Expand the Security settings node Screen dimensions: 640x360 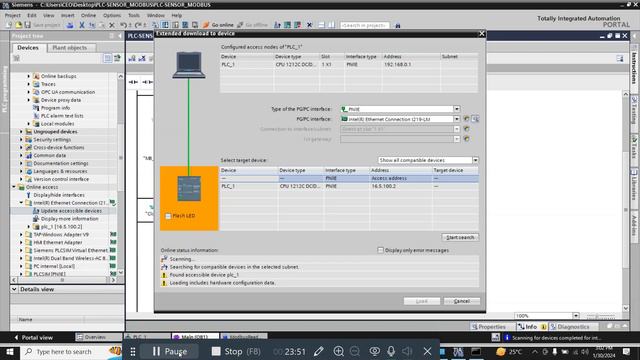[x=21, y=140]
